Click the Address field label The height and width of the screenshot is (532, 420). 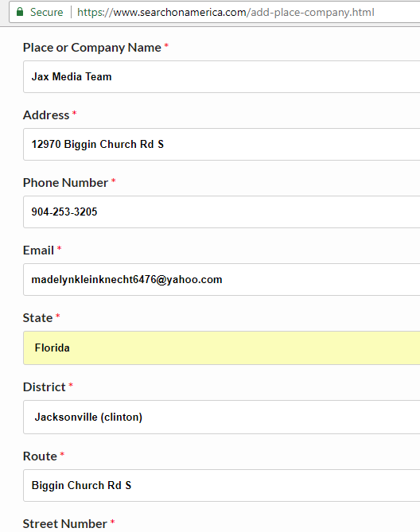click(x=46, y=115)
